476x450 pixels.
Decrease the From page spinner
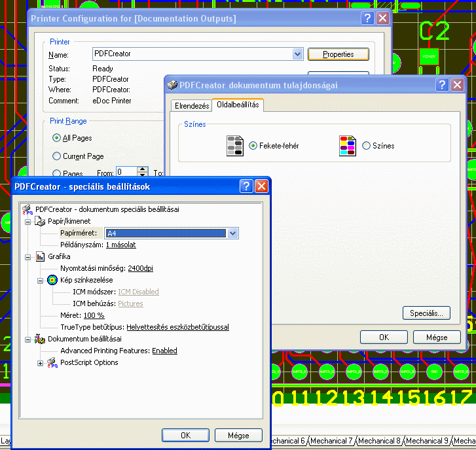tap(143, 174)
